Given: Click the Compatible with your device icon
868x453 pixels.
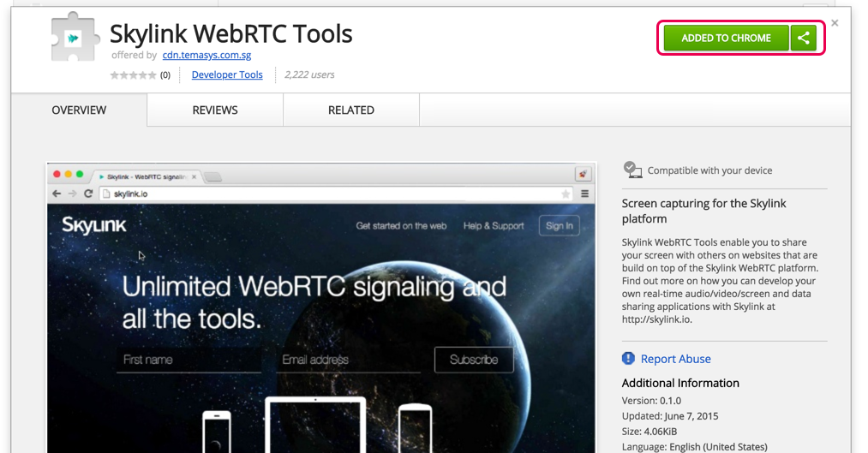Looking at the screenshot, I should [632, 170].
